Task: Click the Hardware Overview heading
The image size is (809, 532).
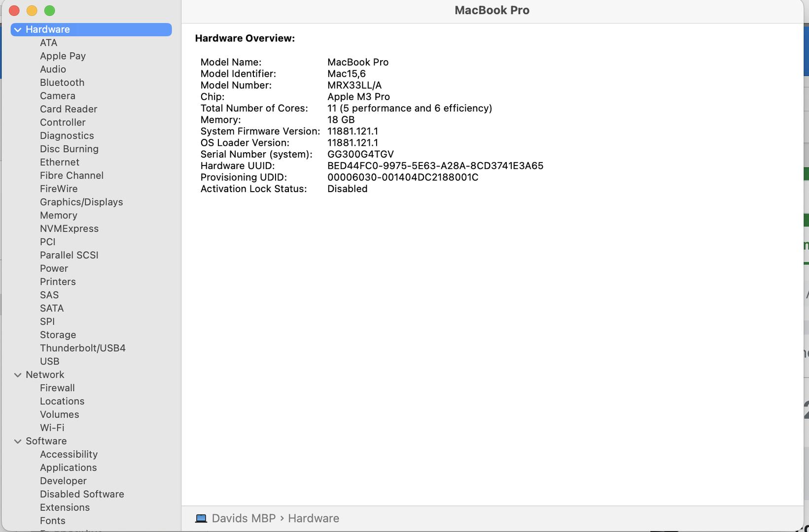Action: tap(245, 38)
